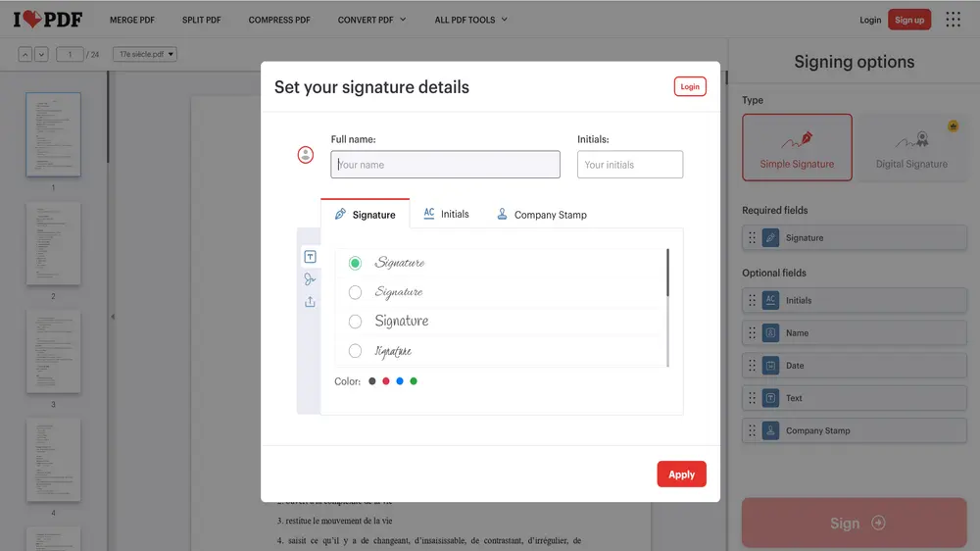
Task: Click the Initials field AC icon
Action: tap(770, 300)
